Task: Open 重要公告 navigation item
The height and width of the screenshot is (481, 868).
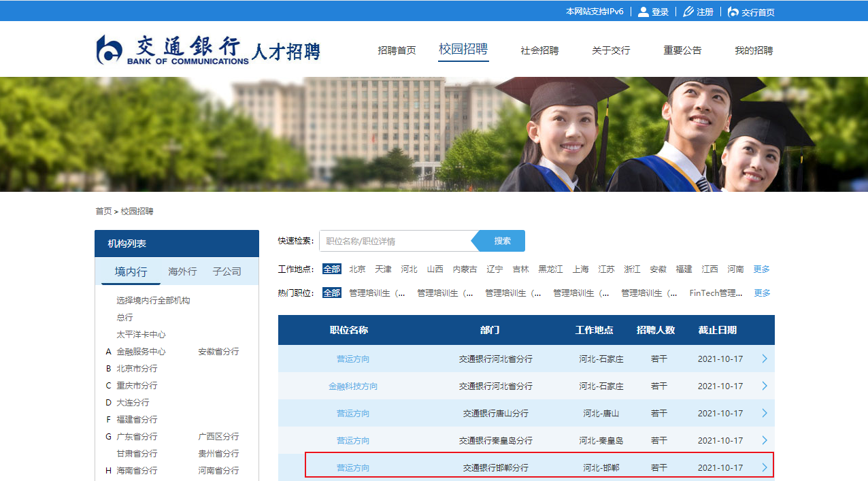Action: point(682,50)
